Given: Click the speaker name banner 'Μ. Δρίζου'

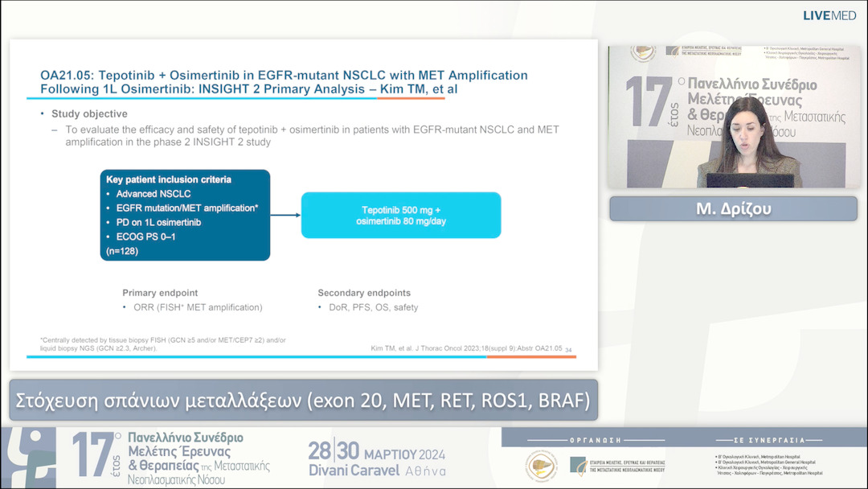Looking at the screenshot, I should click(x=734, y=209).
